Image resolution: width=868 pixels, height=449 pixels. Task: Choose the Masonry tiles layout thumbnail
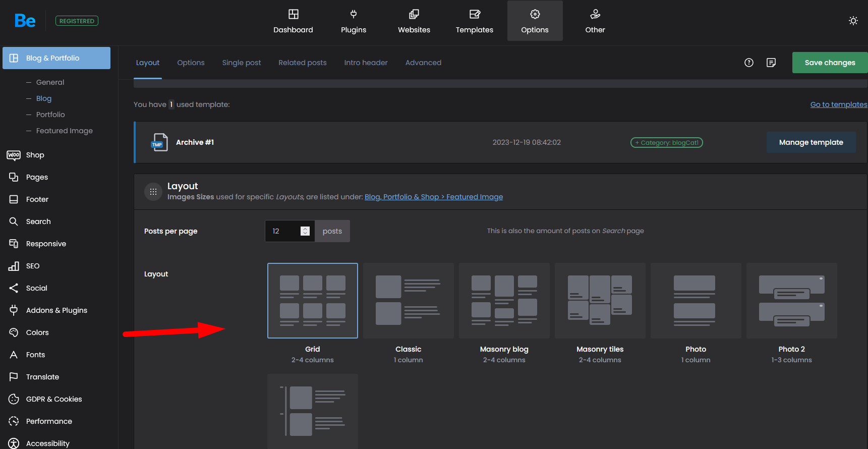point(600,301)
